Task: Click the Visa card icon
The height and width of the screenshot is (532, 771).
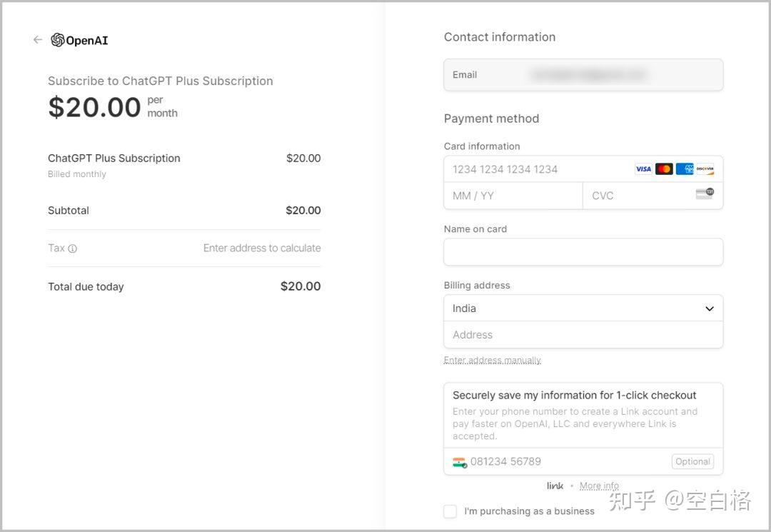Action: coord(643,169)
